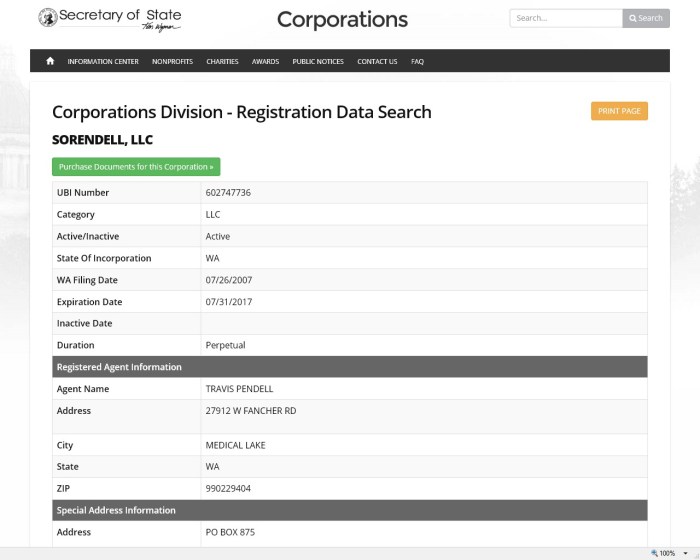This screenshot has height=560, width=700.
Task: Click the Secretary of State logo
Action: coord(109,19)
